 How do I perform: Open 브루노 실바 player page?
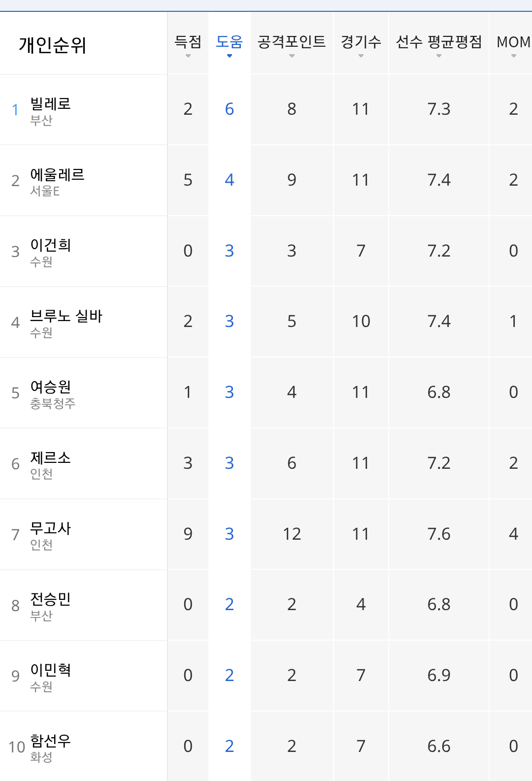pyautogui.click(x=66, y=316)
